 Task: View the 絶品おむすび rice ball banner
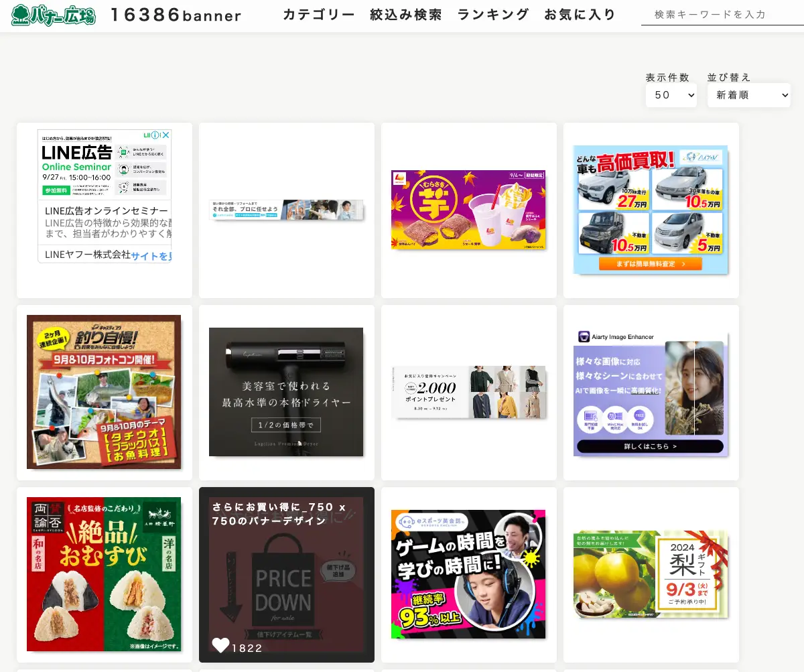coord(104,574)
